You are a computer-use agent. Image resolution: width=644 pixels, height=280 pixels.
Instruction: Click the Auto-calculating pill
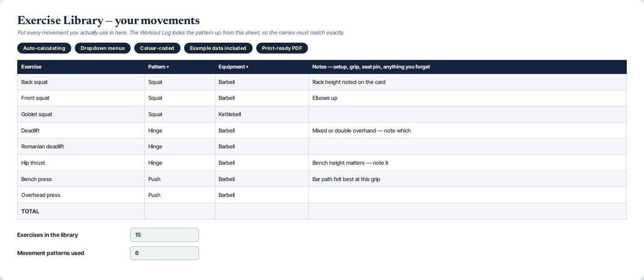coord(44,48)
